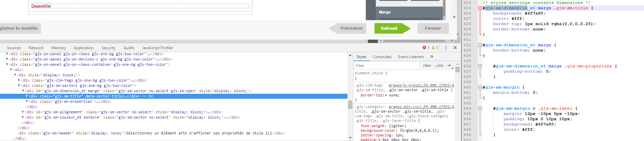Expand the gjs-sm-alignement div node

tap(23, 112)
